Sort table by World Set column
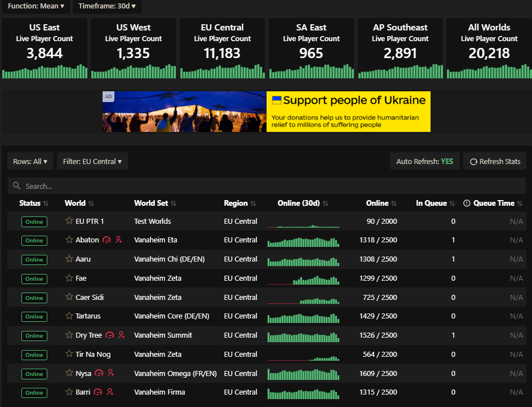 click(x=155, y=203)
